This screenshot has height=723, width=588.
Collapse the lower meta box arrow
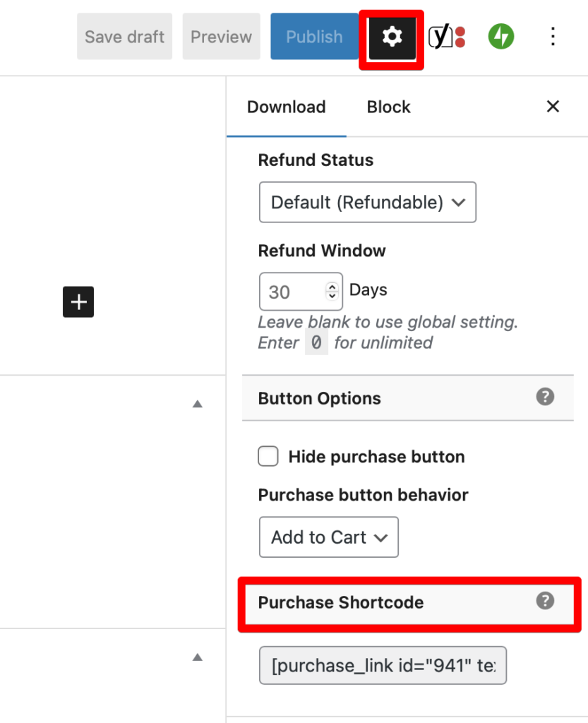pyautogui.click(x=197, y=657)
